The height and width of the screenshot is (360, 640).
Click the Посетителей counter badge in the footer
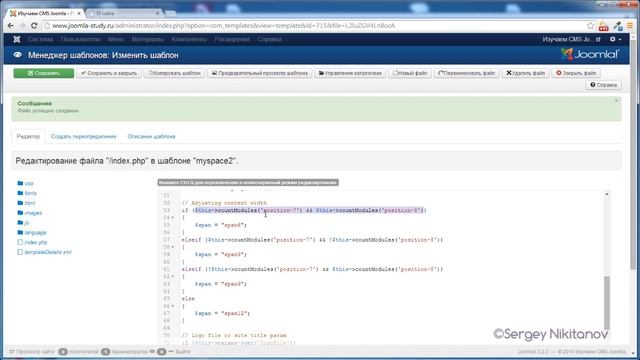click(63, 351)
